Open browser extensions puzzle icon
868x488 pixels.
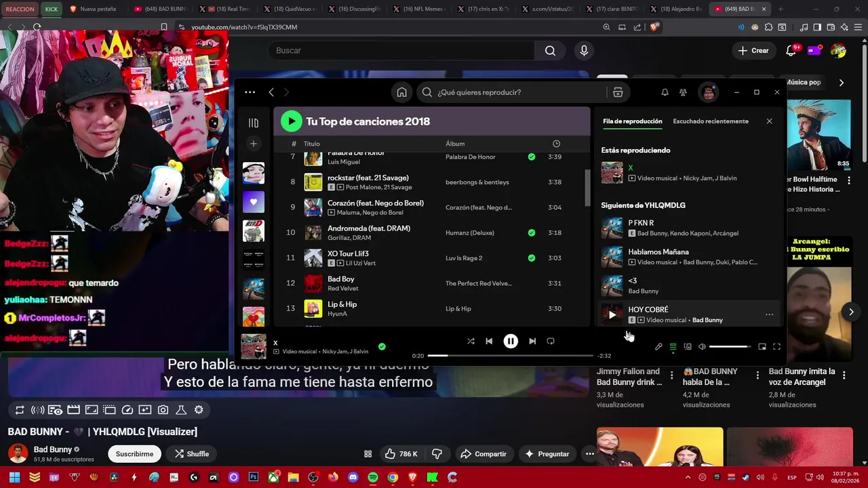(x=768, y=27)
